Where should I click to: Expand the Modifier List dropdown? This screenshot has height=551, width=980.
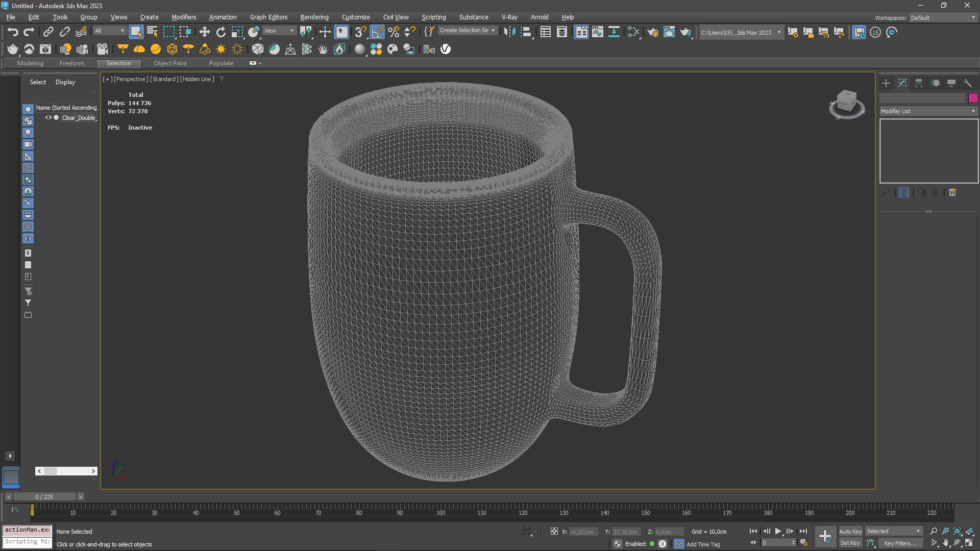coord(928,111)
